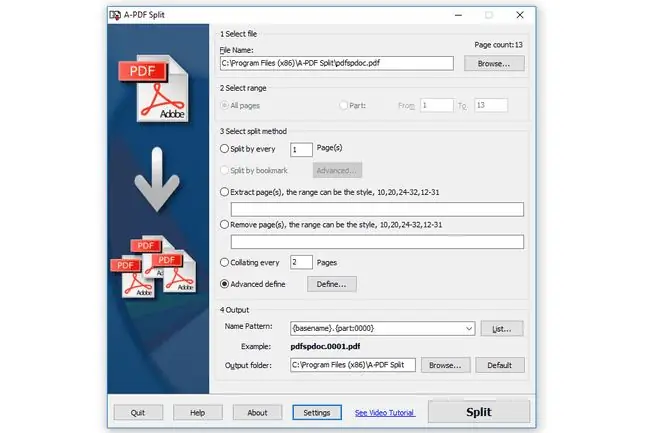Screen dimensions: 650x433
Task: Focus the File Name path field
Action: click(337, 63)
